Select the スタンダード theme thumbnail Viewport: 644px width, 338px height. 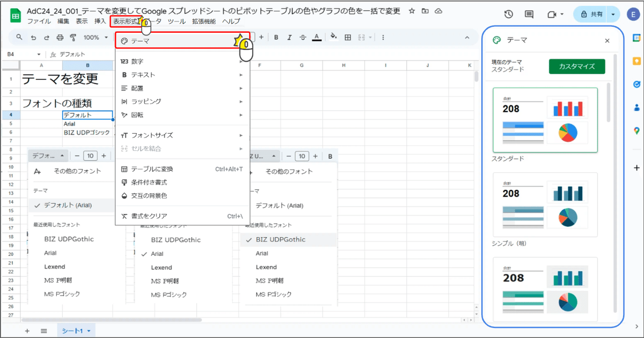(545, 120)
